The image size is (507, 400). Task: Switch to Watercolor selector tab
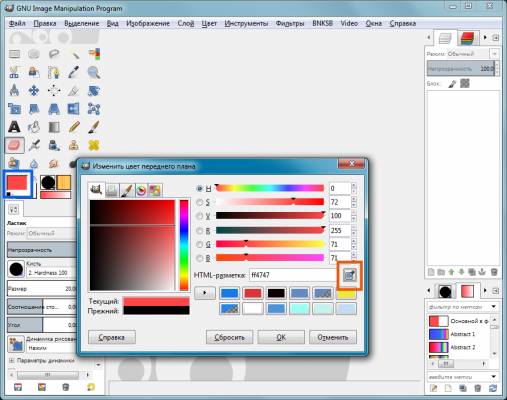point(127,190)
